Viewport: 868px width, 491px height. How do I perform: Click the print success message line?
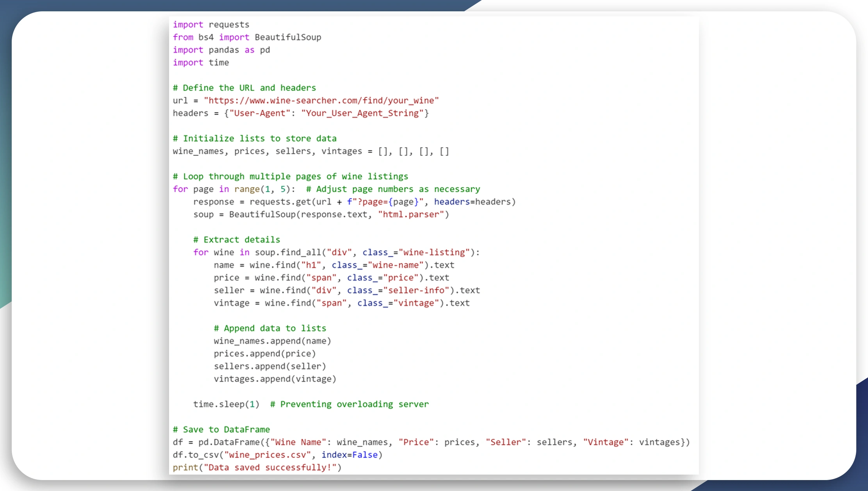[x=257, y=467]
